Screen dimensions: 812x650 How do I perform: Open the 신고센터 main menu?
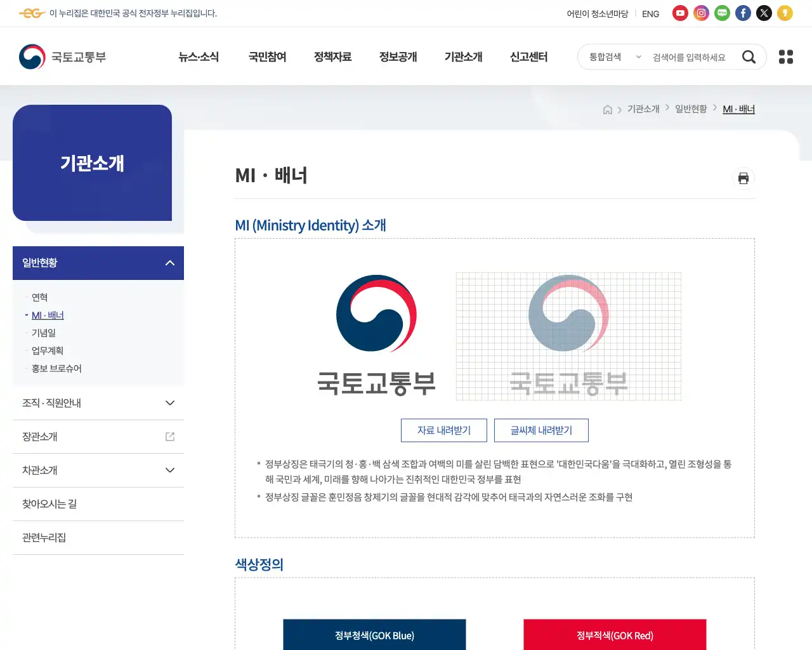click(528, 57)
